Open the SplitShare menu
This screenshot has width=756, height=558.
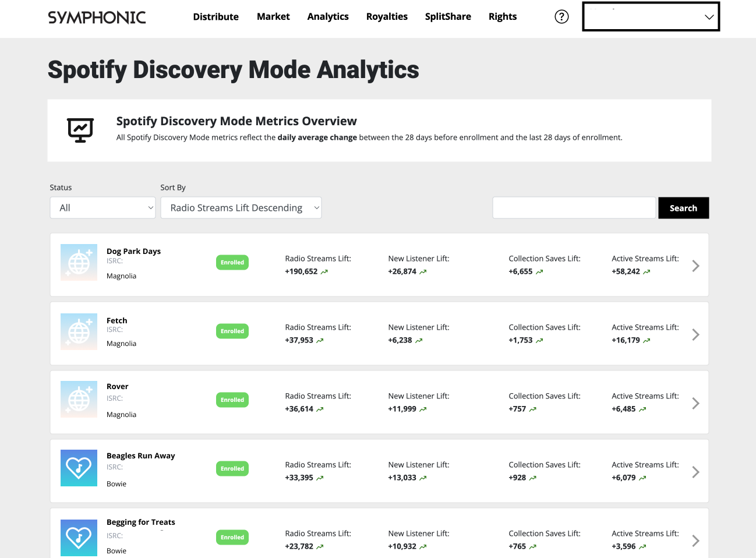[448, 17]
